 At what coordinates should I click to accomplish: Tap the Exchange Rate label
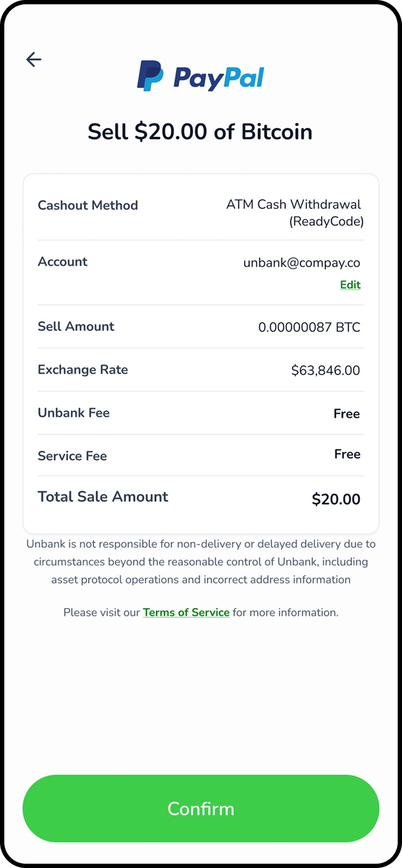(x=83, y=370)
